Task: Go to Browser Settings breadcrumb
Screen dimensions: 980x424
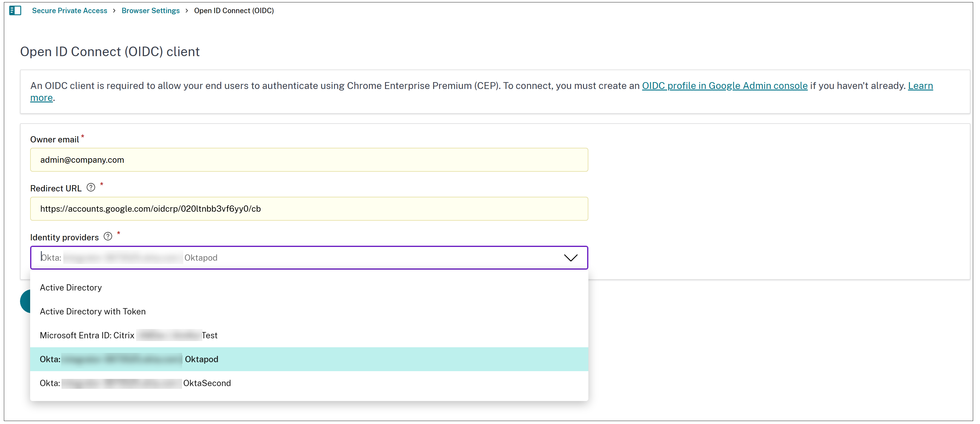Action: click(x=151, y=11)
